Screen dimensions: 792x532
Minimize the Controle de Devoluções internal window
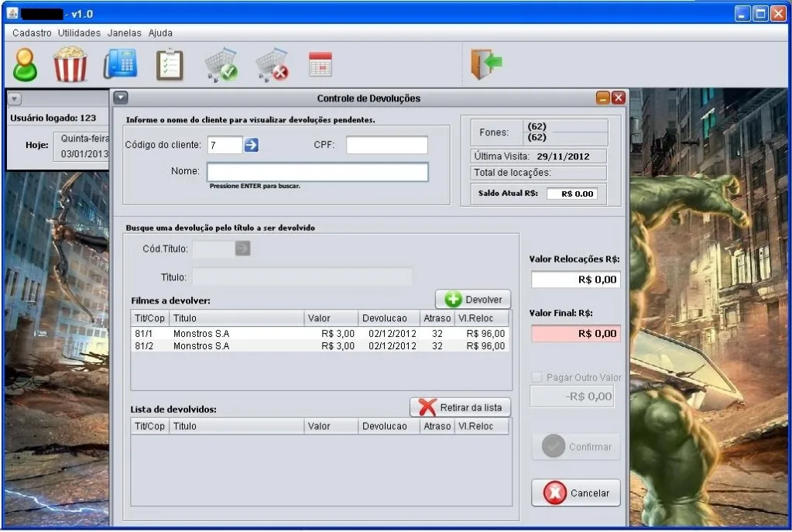pos(603,98)
